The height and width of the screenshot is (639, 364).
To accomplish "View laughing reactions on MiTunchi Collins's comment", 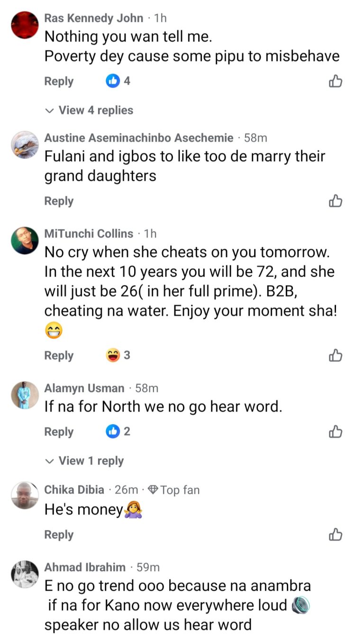I will [118, 355].
